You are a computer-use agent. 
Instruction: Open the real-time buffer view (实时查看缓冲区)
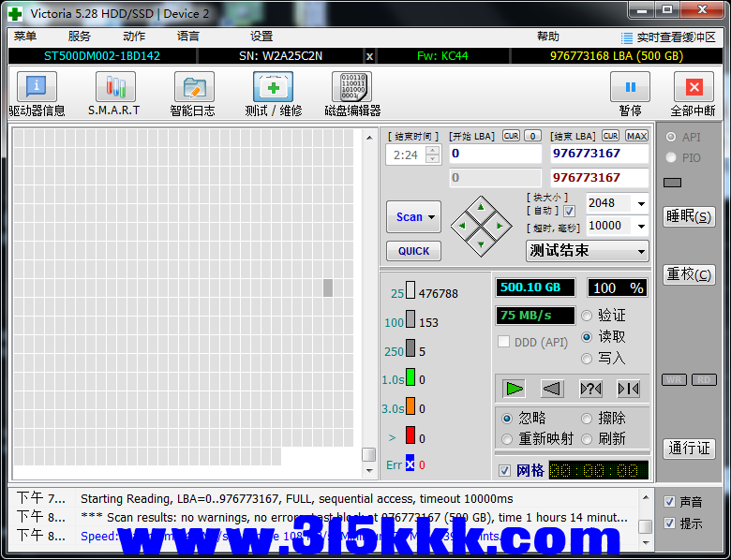point(668,37)
